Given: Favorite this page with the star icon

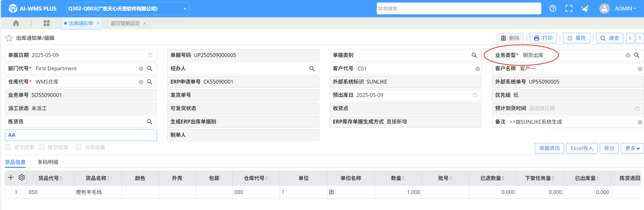Looking at the screenshot, I should tap(9, 38).
